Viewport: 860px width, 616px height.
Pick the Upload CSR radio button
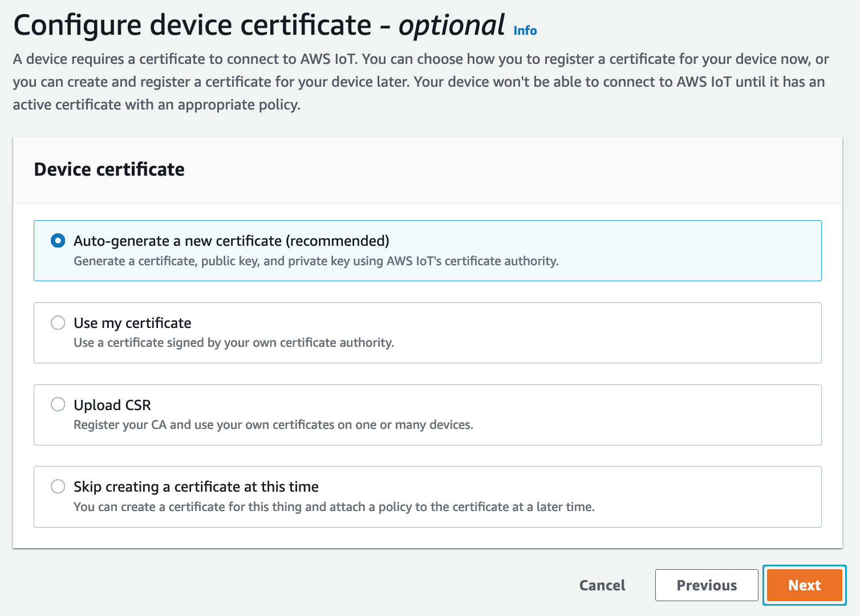(58, 404)
